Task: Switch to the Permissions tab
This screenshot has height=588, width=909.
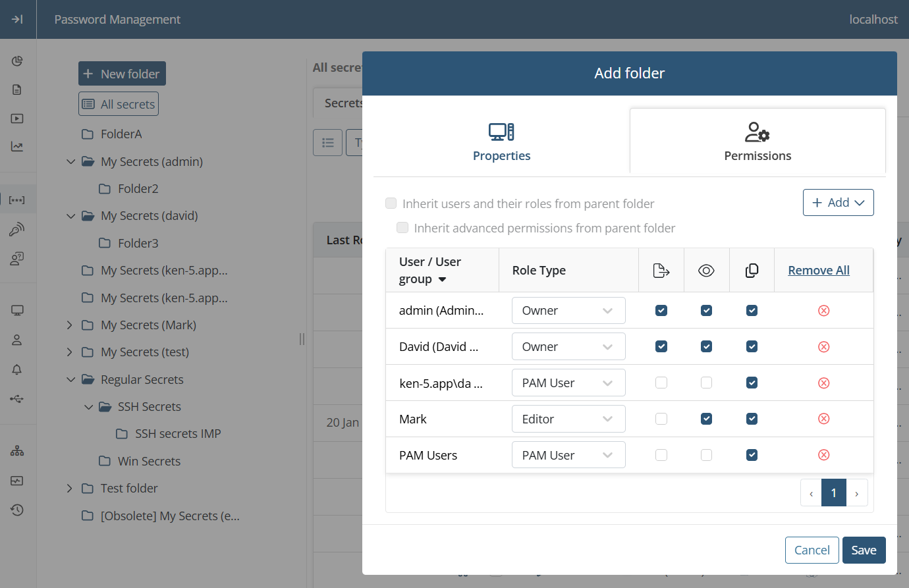Action: [x=757, y=142]
